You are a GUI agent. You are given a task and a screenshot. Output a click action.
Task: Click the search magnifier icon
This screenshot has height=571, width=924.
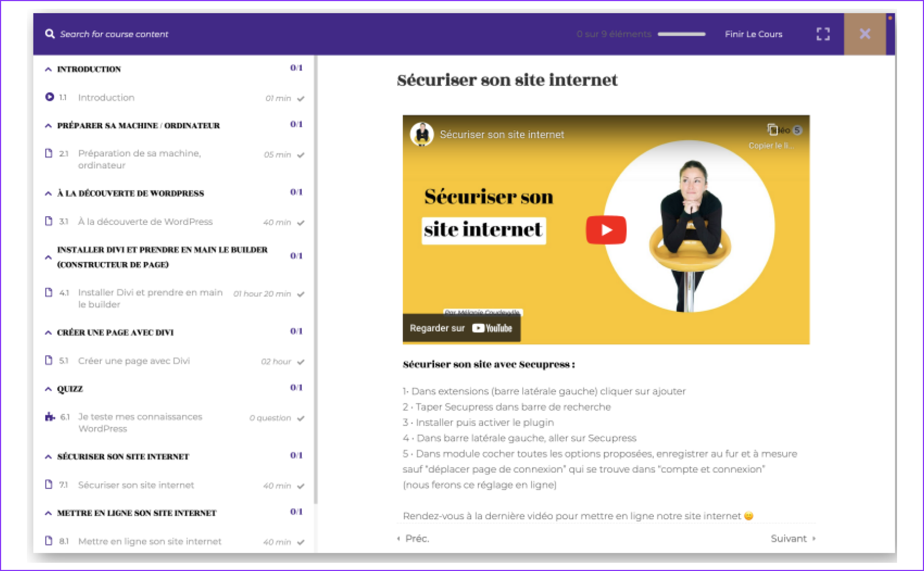50,34
